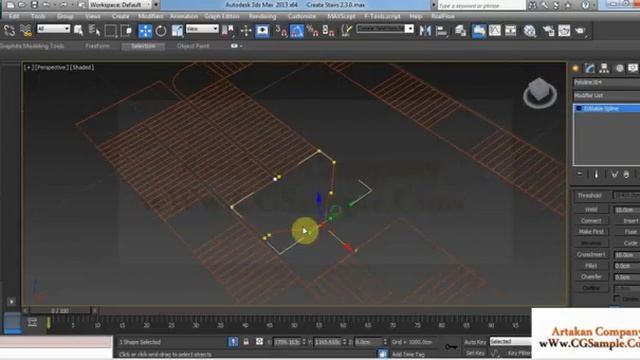Click the Weld button
This screenshot has width=640, height=360.
coord(591,209)
